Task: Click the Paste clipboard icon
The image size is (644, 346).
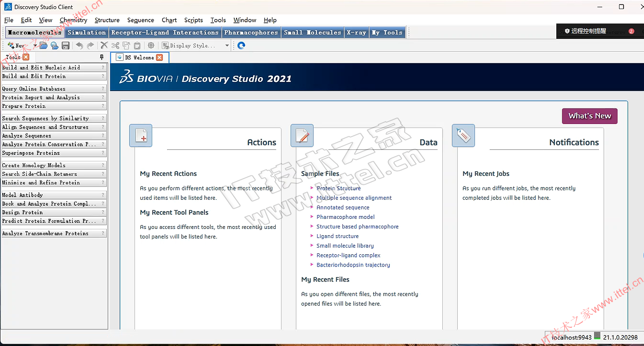Action: (137, 45)
